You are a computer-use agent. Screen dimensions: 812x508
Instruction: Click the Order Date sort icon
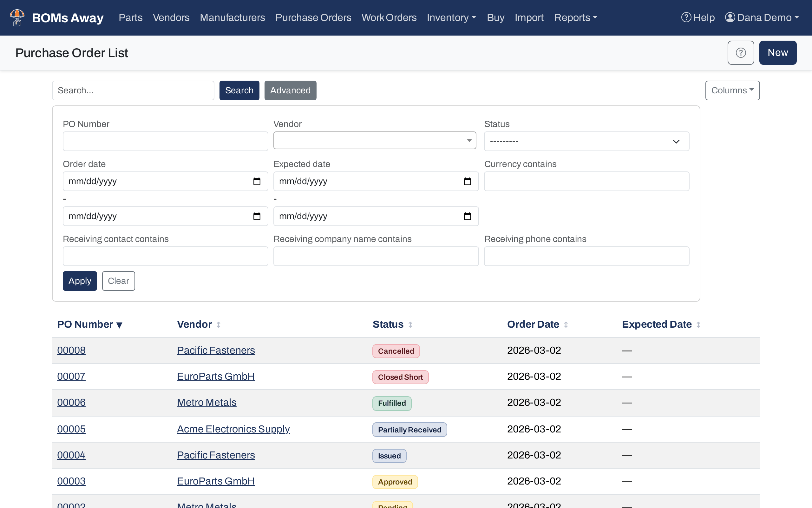click(x=566, y=324)
